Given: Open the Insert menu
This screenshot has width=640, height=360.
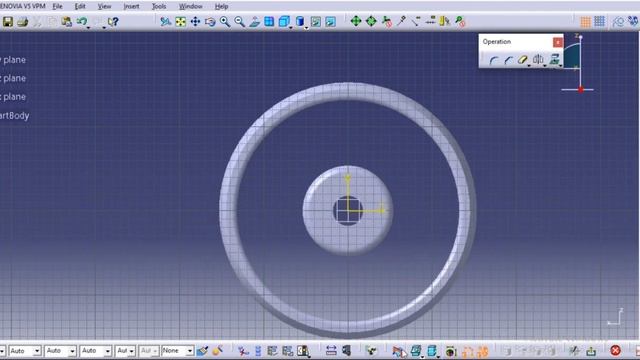Looking at the screenshot, I should pyautogui.click(x=131, y=7).
